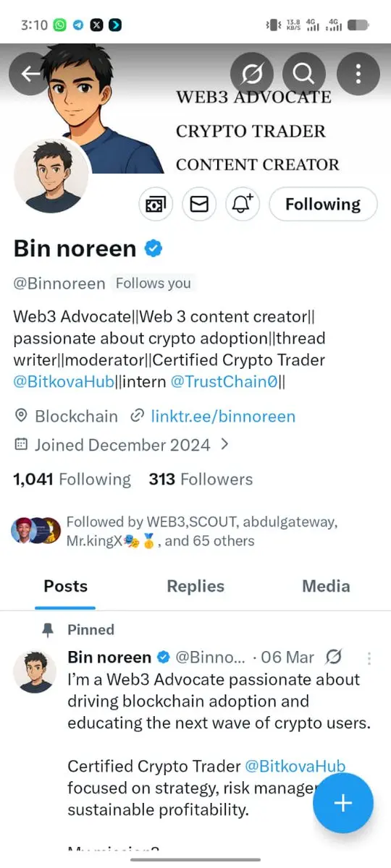View the 313 Followers list
Viewport: 391px width, 868px height.
click(x=201, y=479)
